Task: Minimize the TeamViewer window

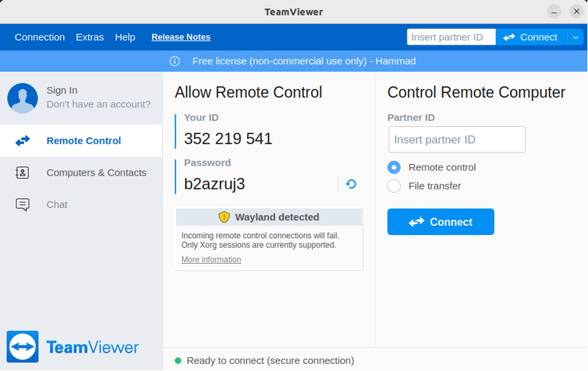Action: coord(554,12)
